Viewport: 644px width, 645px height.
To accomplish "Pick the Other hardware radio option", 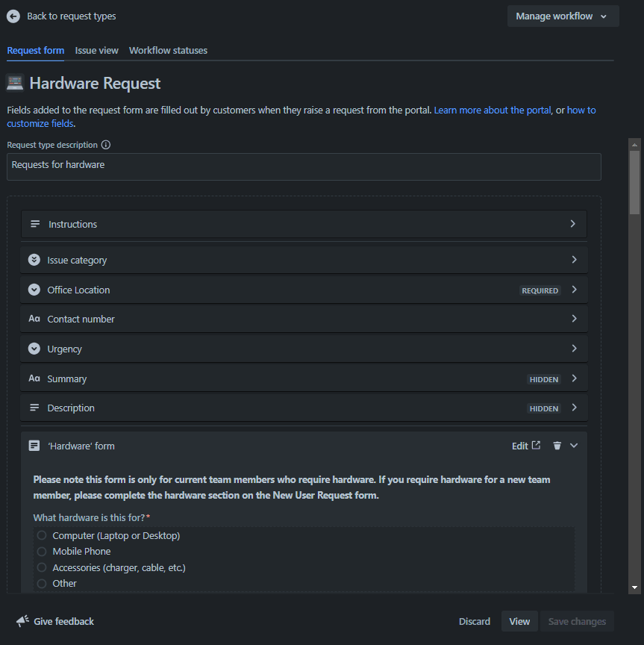I will coord(42,583).
